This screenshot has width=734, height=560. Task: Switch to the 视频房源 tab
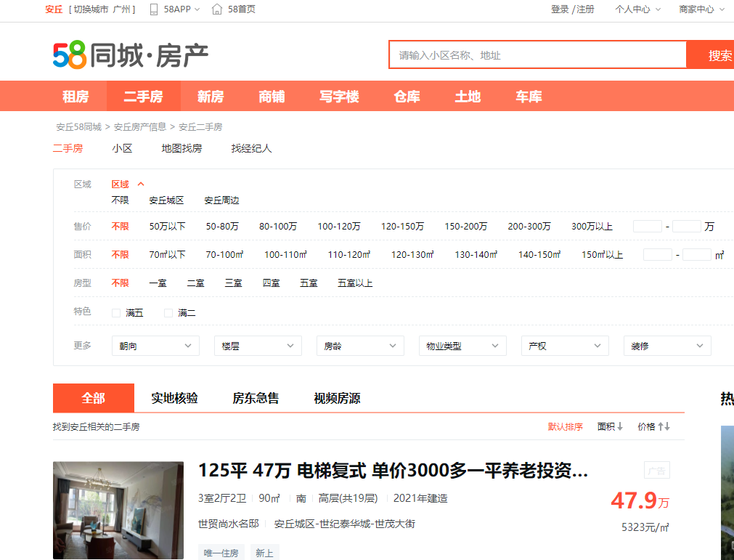(x=337, y=398)
